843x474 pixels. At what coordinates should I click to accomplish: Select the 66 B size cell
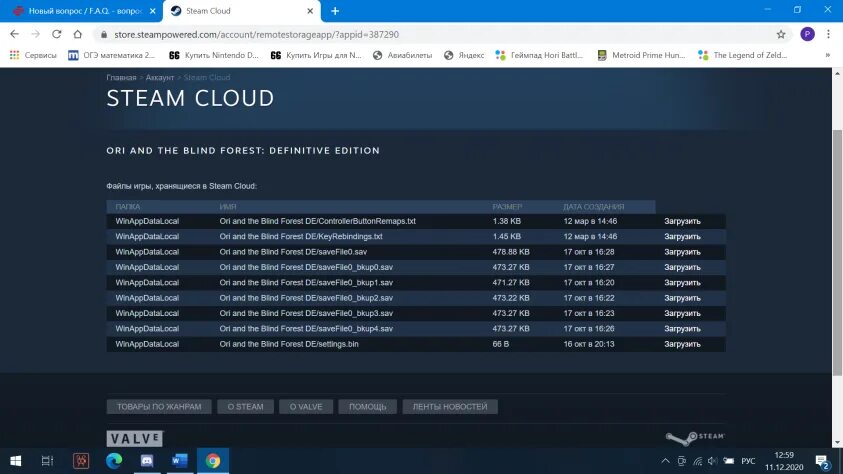click(501, 344)
